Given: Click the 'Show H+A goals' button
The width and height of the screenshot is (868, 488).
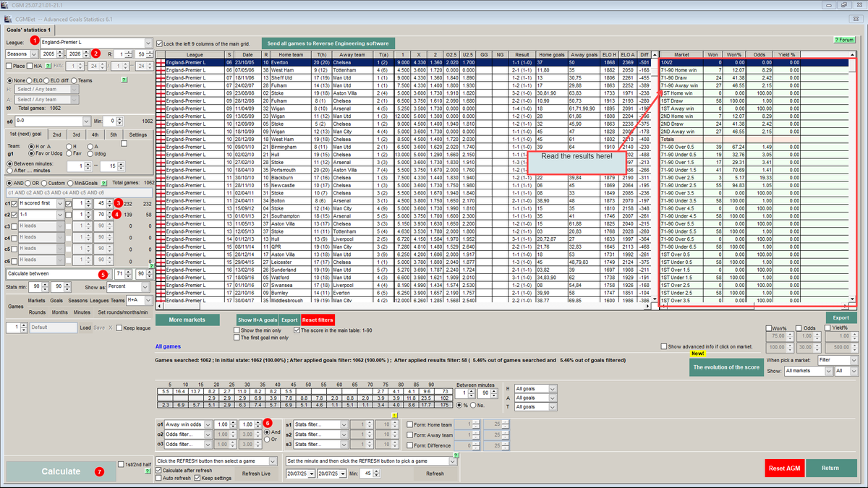Looking at the screenshot, I should (x=258, y=319).
